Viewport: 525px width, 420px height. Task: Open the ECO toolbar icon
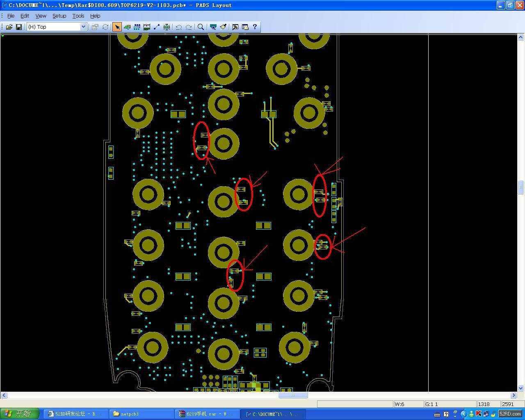157,27
